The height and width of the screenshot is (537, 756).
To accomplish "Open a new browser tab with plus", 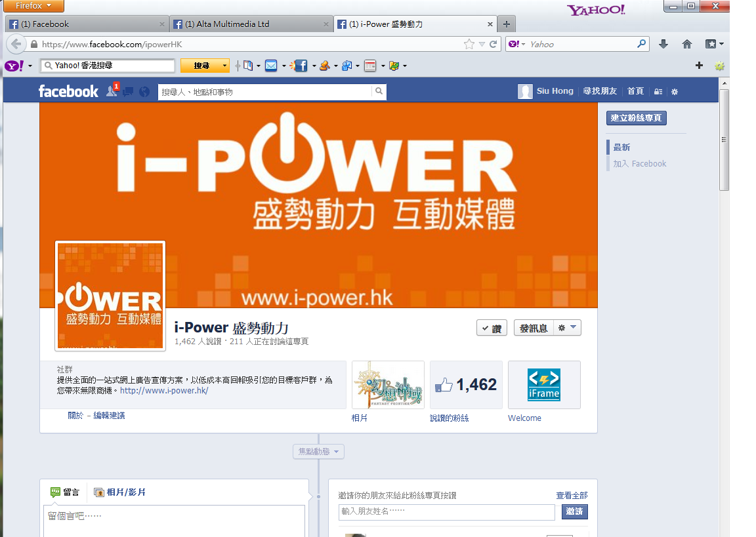I will (x=506, y=24).
